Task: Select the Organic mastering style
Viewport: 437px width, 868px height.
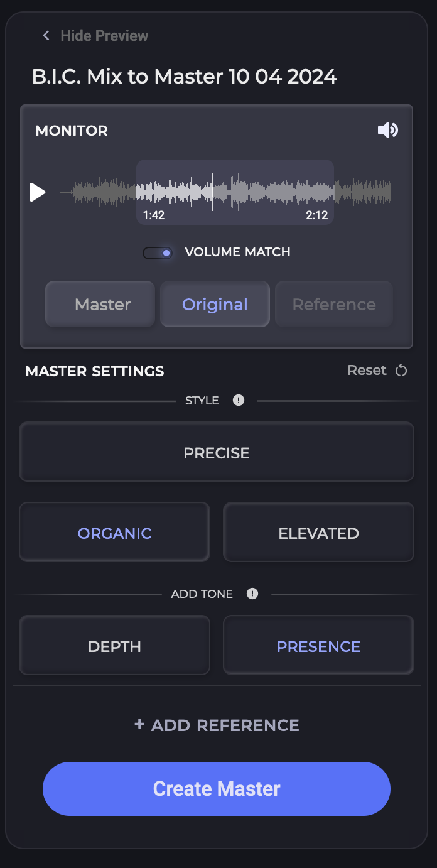Action: tap(114, 532)
